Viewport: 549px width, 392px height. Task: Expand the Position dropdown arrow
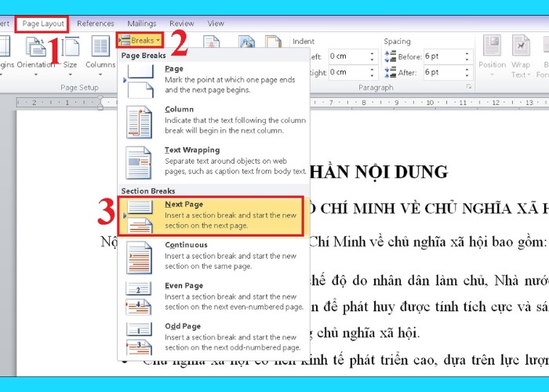coord(492,74)
